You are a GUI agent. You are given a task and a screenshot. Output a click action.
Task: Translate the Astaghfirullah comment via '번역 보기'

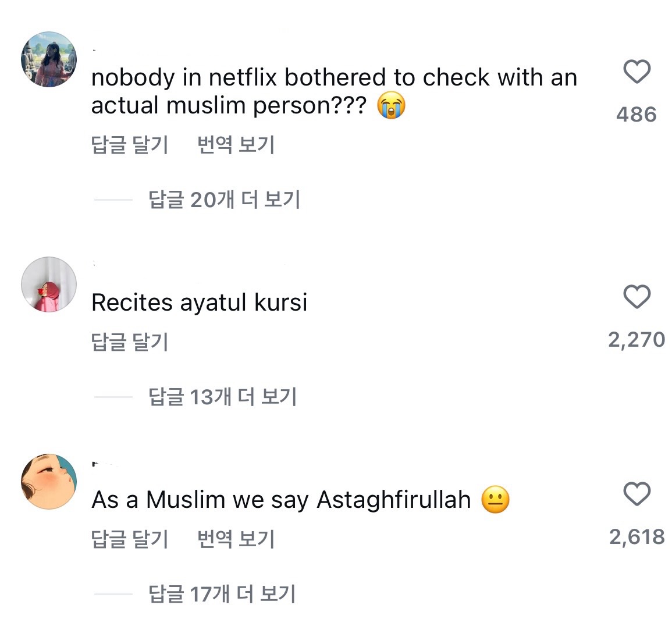pos(236,539)
